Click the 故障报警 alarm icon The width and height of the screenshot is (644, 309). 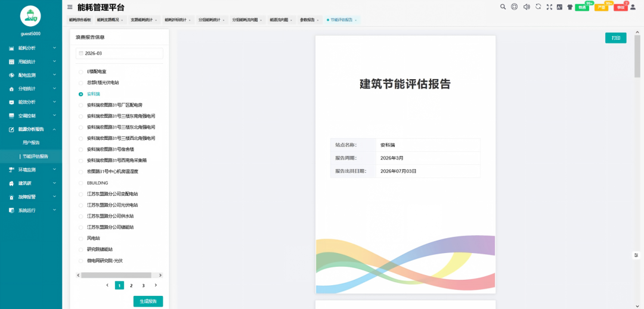tap(11, 196)
